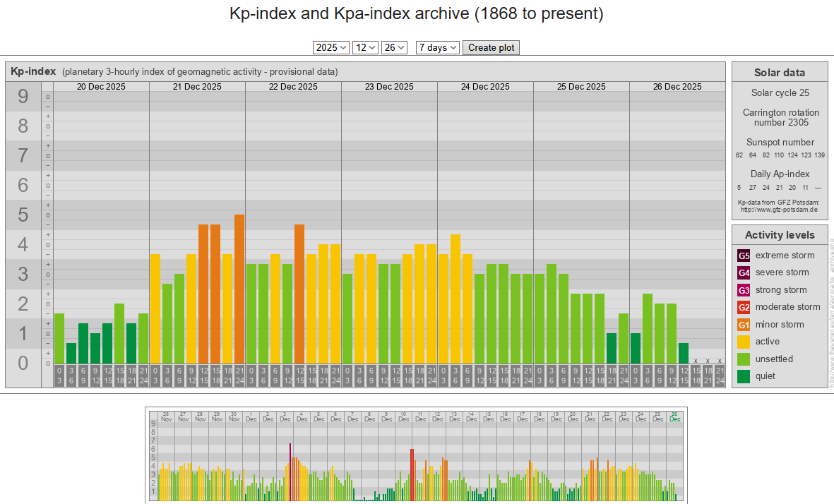Click the dark green quiet swatch
Image resolution: width=834 pixels, height=504 pixels.
point(744,376)
